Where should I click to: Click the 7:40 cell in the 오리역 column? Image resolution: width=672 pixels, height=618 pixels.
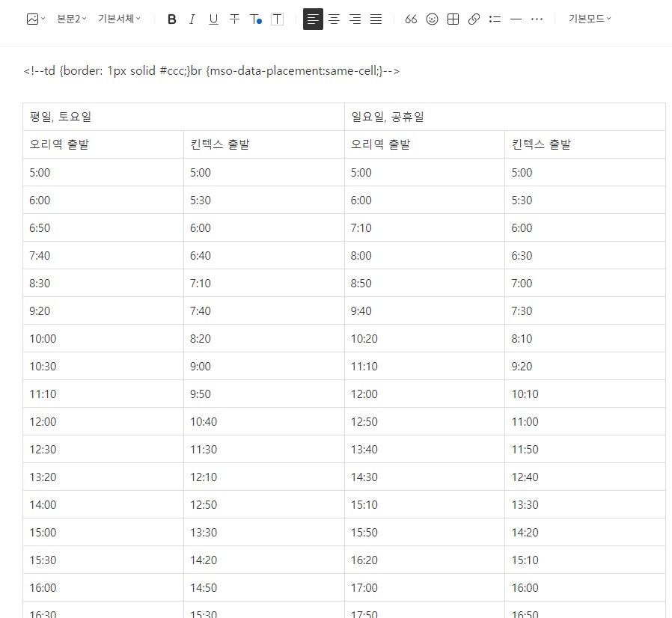pos(103,255)
